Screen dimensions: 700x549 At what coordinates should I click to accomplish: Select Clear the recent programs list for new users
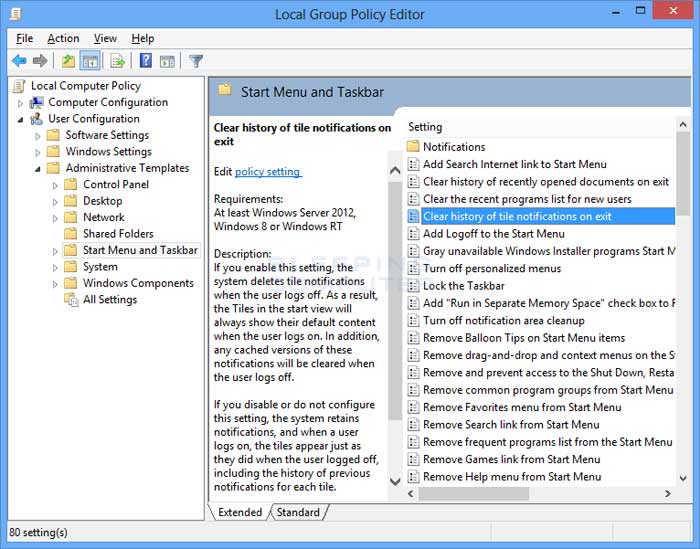point(527,199)
